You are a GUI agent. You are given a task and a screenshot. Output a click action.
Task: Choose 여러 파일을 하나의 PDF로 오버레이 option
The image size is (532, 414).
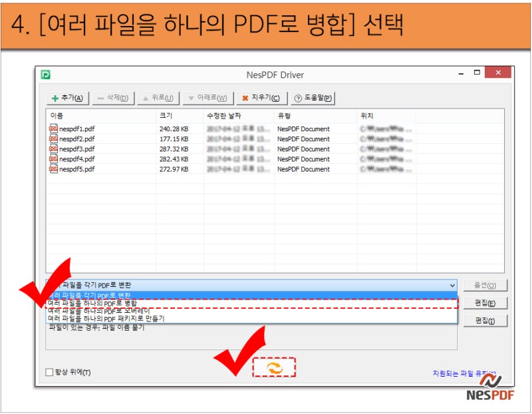[x=251, y=311]
